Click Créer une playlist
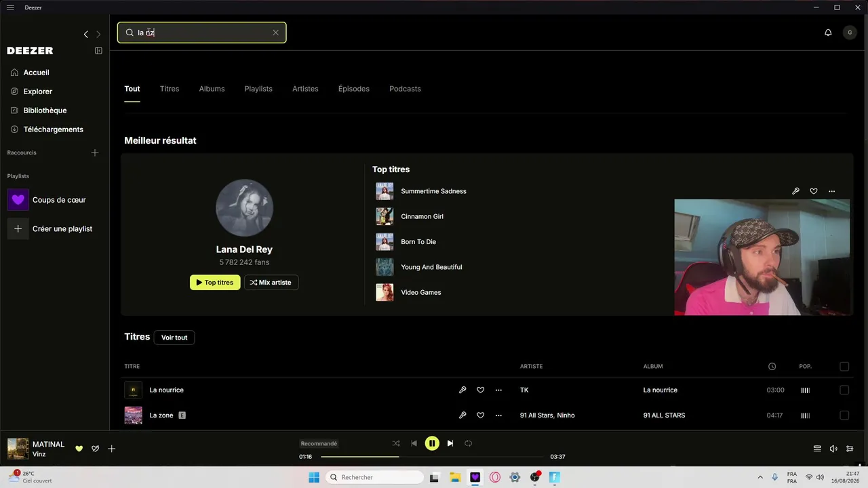Image resolution: width=868 pixels, height=488 pixels. click(x=62, y=229)
